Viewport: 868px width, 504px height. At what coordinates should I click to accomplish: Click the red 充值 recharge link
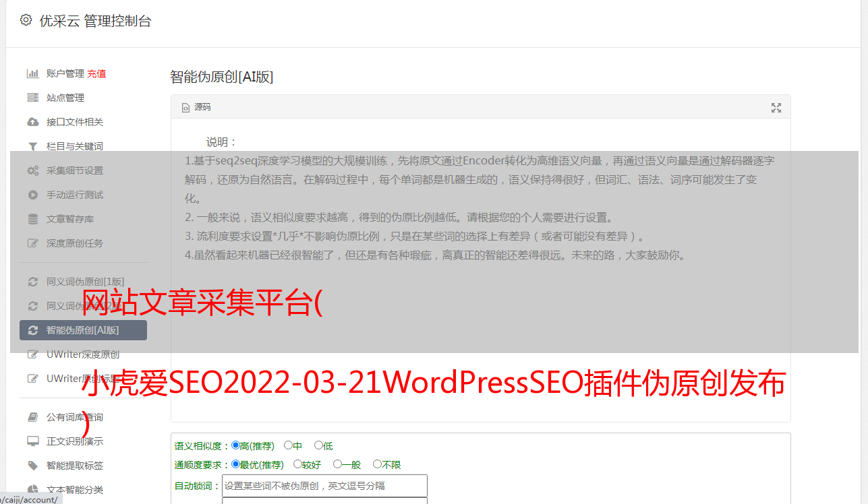[96, 73]
